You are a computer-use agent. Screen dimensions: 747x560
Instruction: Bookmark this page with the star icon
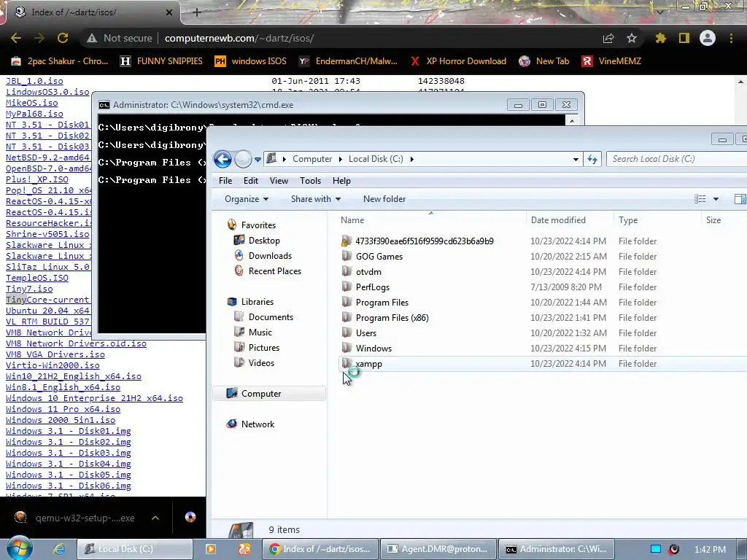click(632, 38)
